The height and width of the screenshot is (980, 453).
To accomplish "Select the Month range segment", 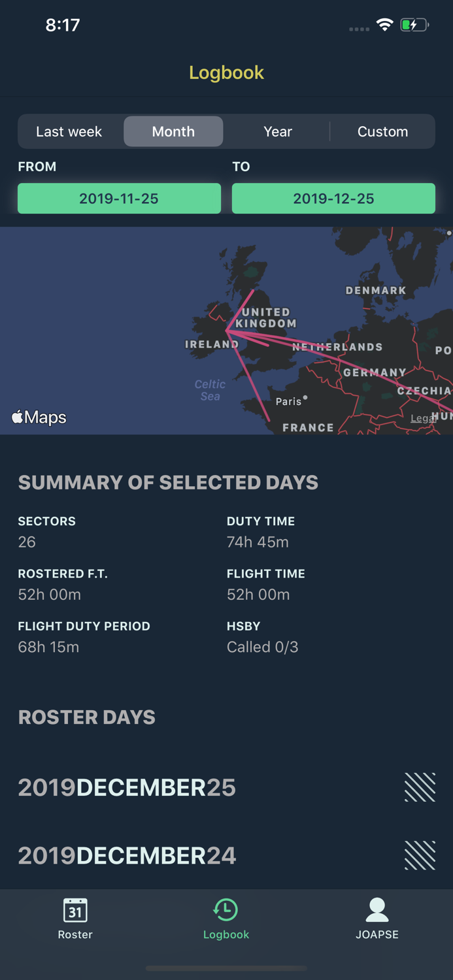I will pyautogui.click(x=173, y=131).
